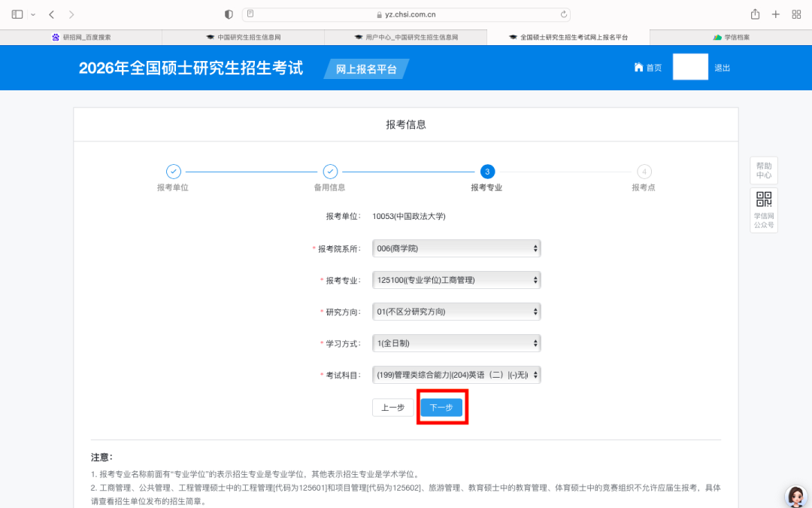This screenshot has width=812, height=508.
Task: Expand the 报考院系所 dropdown
Action: 456,248
